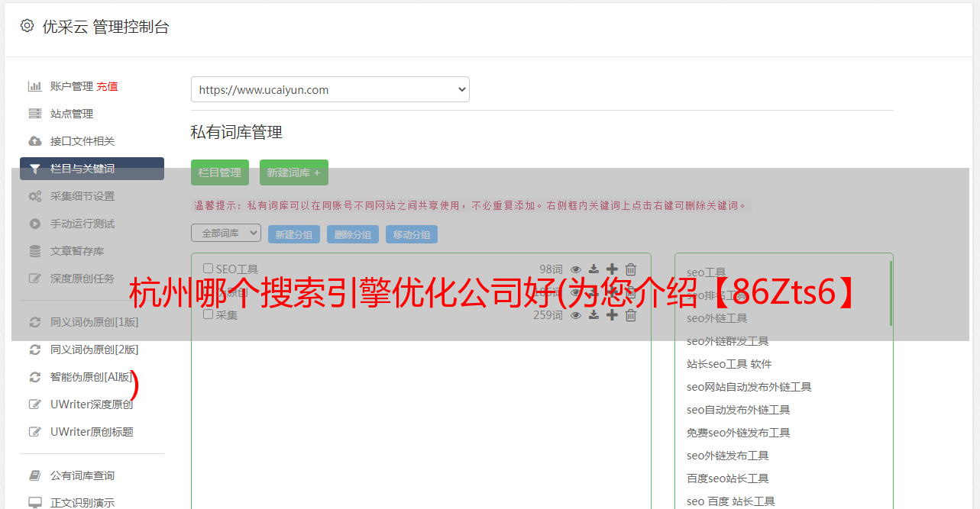This screenshot has height=509, width=980.
Task: Delete the SEO工具 library with trash icon
Action: (631, 269)
